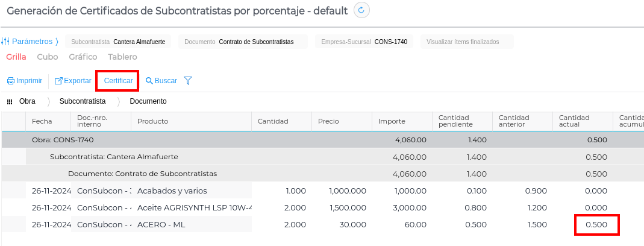Expand the Parámetros chevron arrow
Image resolution: width=644 pixels, height=246 pixels.
click(57, 42)
